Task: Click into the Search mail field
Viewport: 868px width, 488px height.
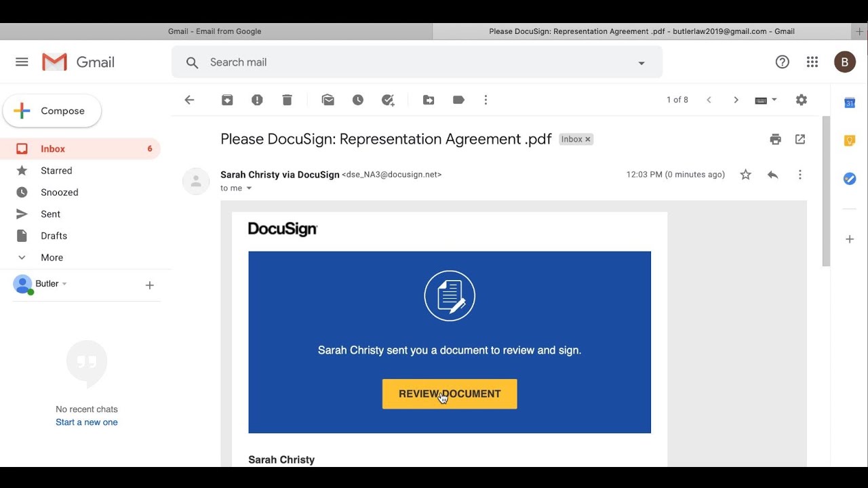Action: [x=407, y=62]
